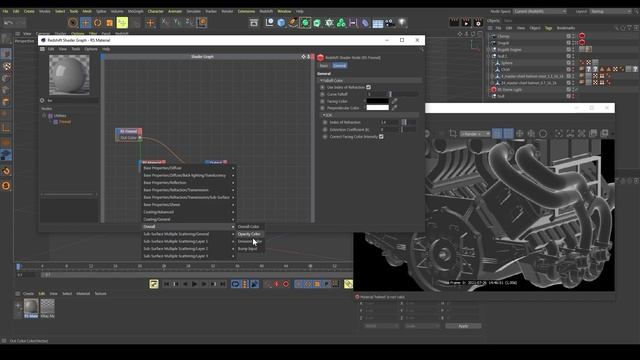The width and height of the screenshot is (640, 360).
Task: Open the Layout Startup dropdown
Action: click(x=611, y=11)
